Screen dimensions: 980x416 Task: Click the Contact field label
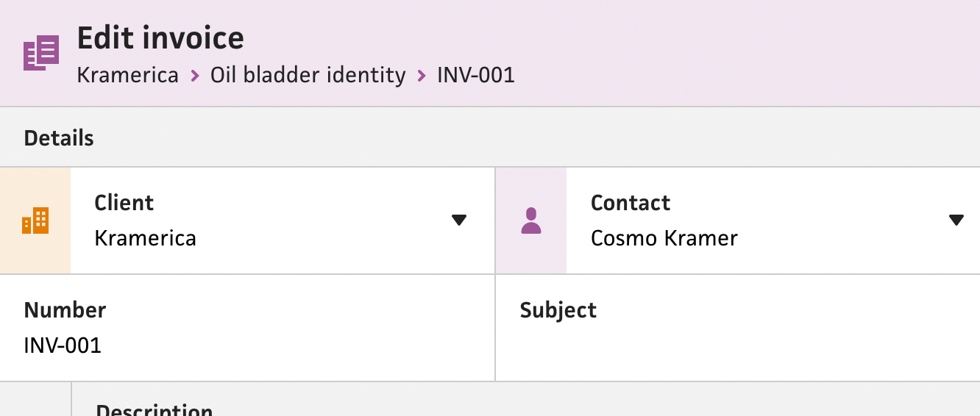click(631, 203)
